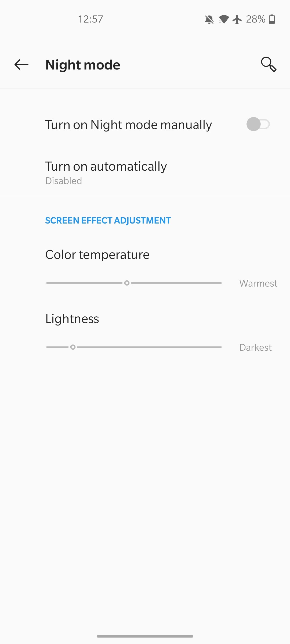Tap the bottom navigation gesture bar
The width and height of the screenshot is (290, 644).
click(145, 636)
